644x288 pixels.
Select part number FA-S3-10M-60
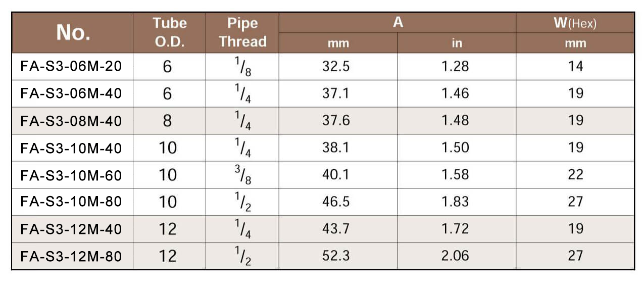point(71,175)
